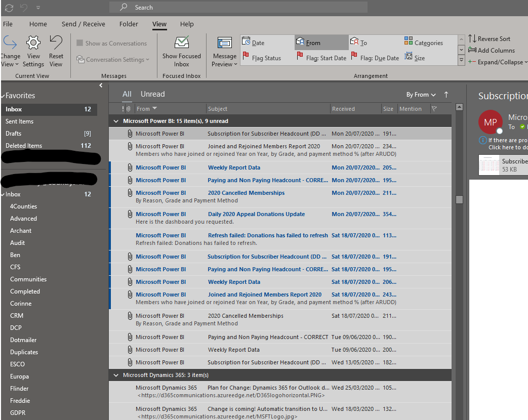Image resolution: width=528 pixels, height=420 pixels.
Task: Click the Send/Receive sync icon in title bar
Action: [9, 8]
